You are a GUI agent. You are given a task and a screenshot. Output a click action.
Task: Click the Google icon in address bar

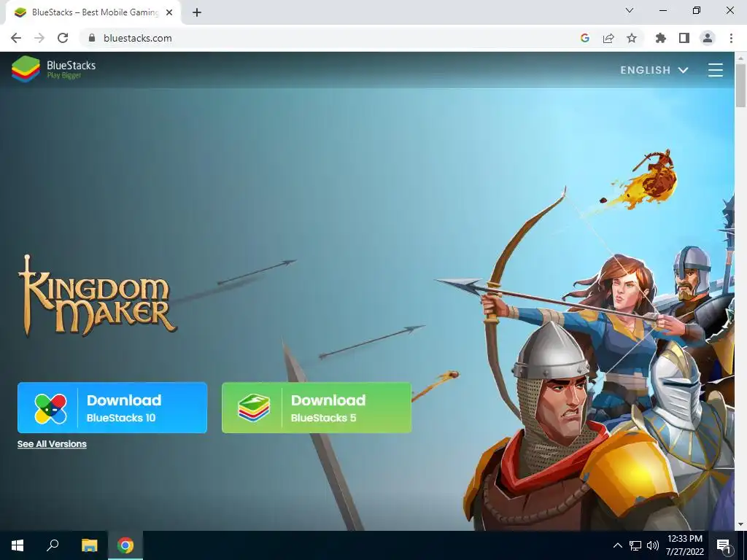(584, 38)
